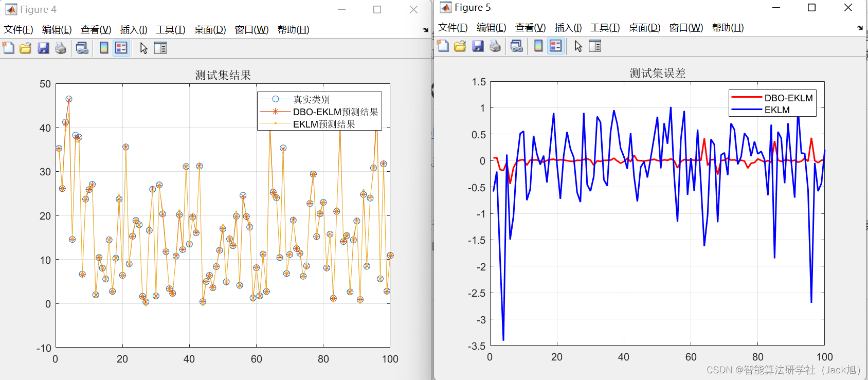Open 插入(I) menu in Figure 5
The image size is (868, 380).
click(568, 28)
